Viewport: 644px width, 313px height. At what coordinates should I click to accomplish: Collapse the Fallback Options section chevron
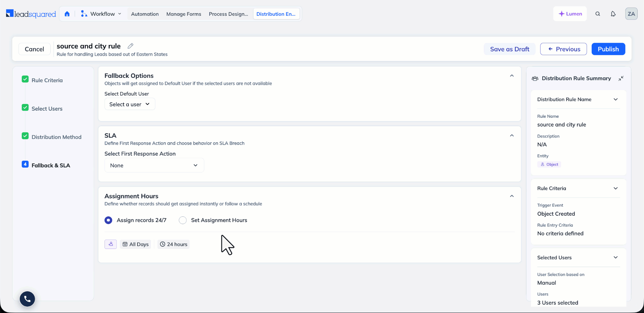(x=512, y=76)
